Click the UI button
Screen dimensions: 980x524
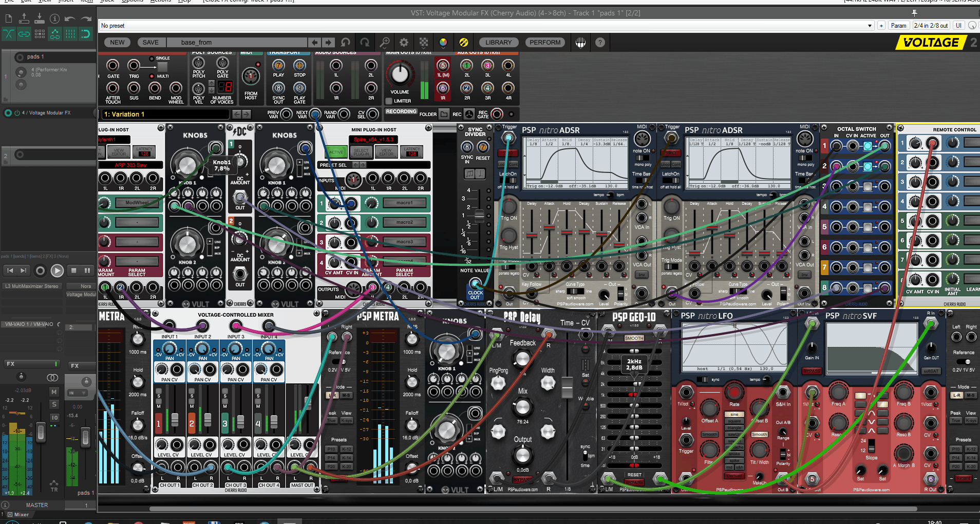tap(958, 26)
